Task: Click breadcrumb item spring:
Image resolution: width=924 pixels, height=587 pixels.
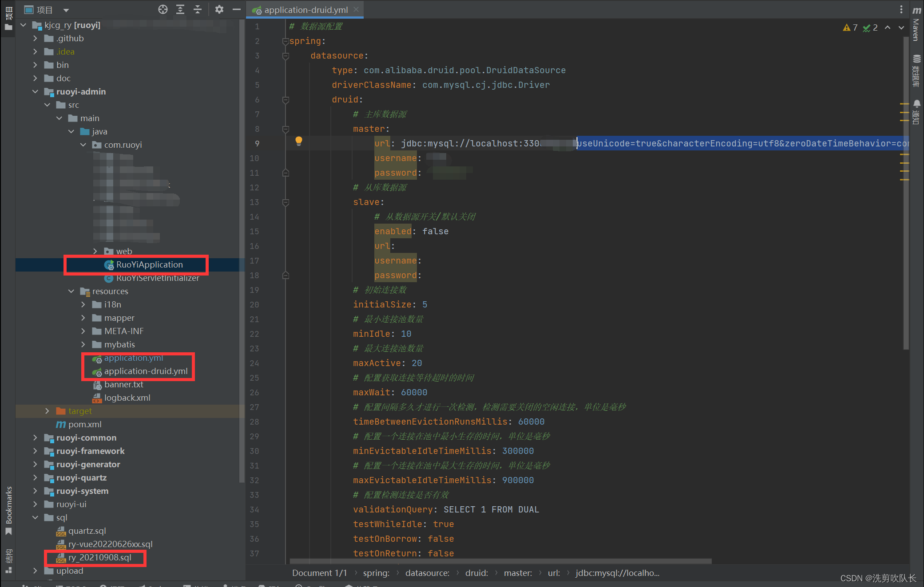Action: point(376,573)
